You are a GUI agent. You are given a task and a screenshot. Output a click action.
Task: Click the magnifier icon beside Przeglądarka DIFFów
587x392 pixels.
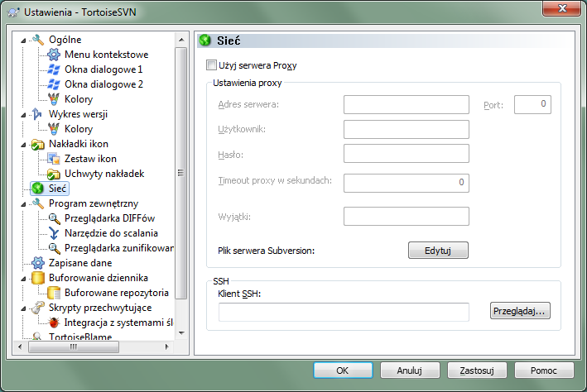54,218
